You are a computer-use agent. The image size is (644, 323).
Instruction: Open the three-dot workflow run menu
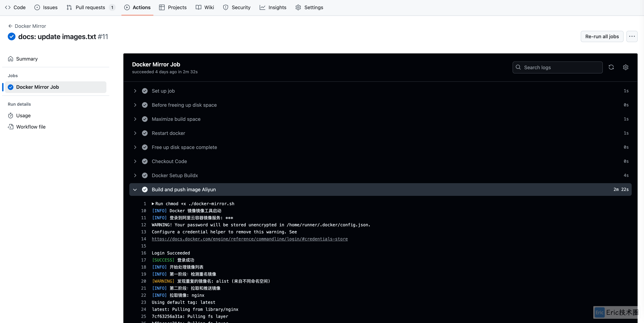632,36
